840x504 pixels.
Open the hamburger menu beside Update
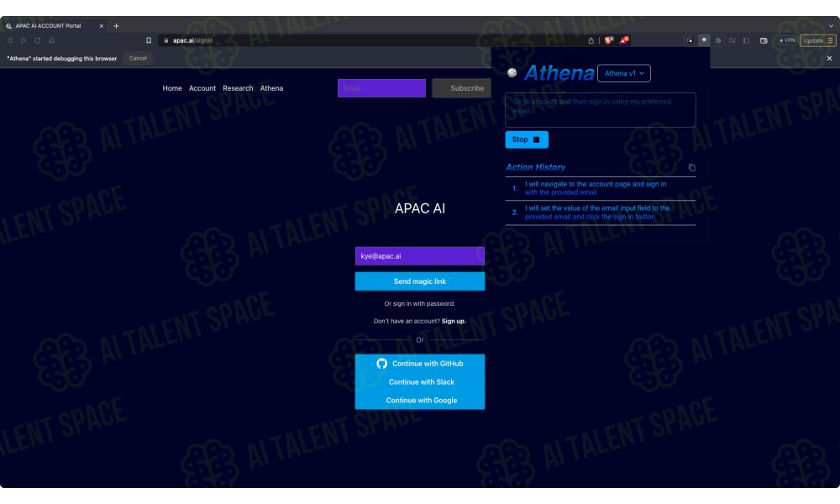coord(831,40)
